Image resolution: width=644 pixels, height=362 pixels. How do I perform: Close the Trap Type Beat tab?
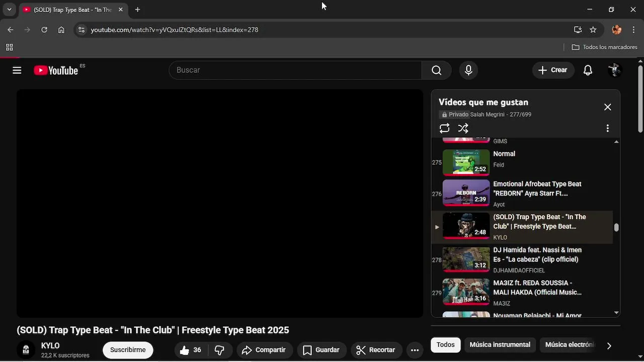(x=121, y=10)
